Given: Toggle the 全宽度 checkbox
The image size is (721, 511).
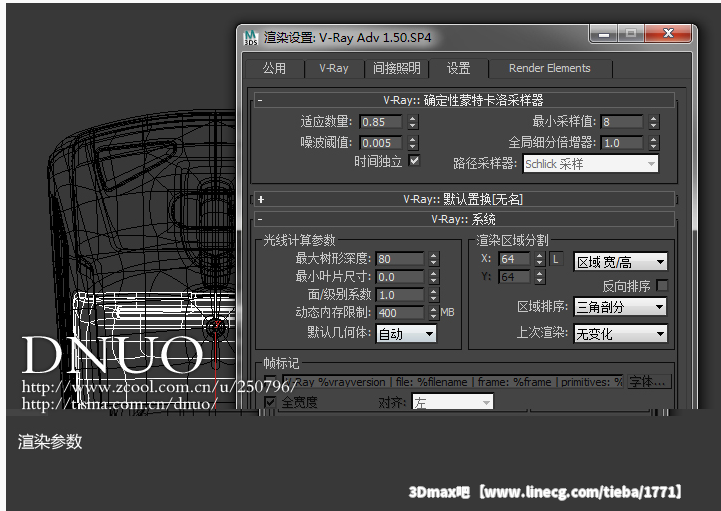Looking at the screenshot, I should click(x=270, y=402).
